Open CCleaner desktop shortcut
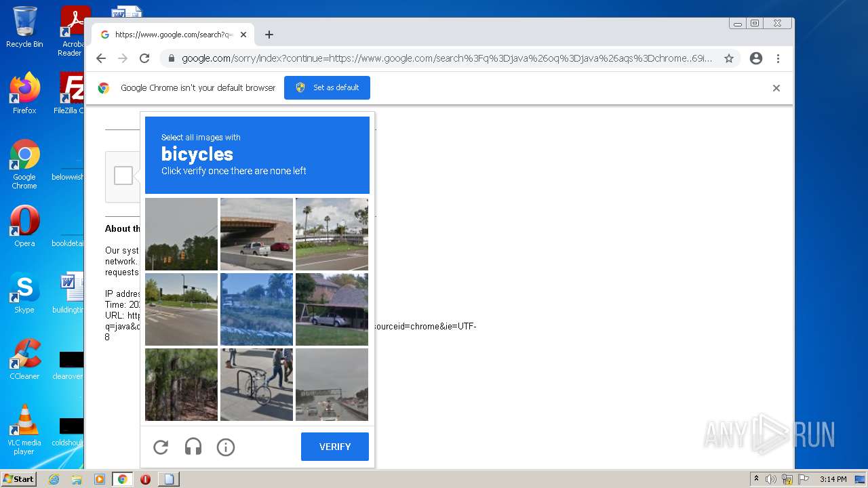This screenshot has width=868, height=488. click(x=24, y=359)
